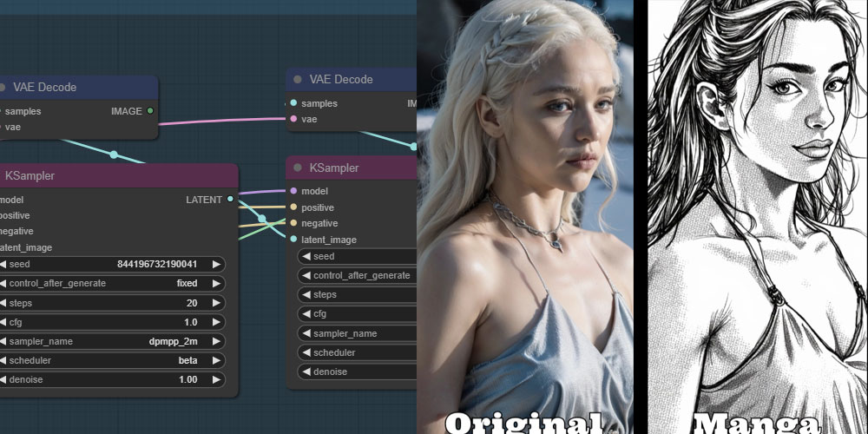The image size is (868, 434).
Task: Select right VAE Decode node title bar
Action: [351, 80]
